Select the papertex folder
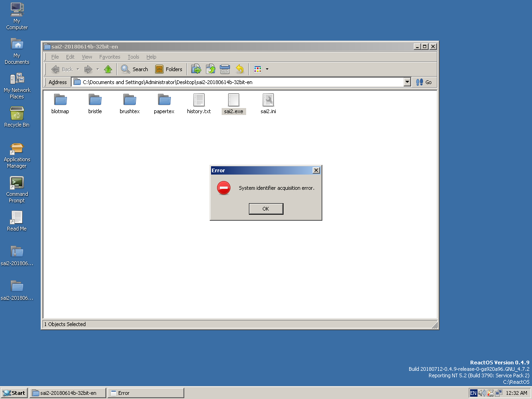This screenshot has width=532, height=399. point(164,104)
